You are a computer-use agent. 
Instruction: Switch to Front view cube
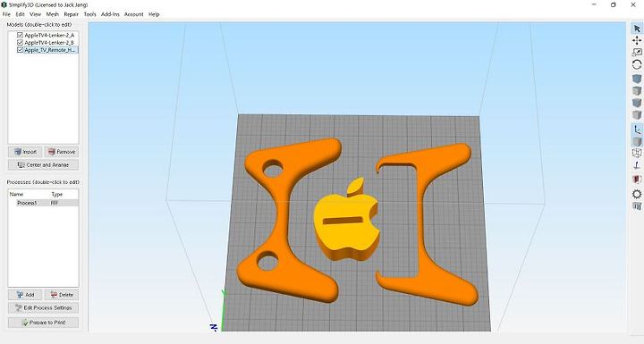tap(637, 102)
